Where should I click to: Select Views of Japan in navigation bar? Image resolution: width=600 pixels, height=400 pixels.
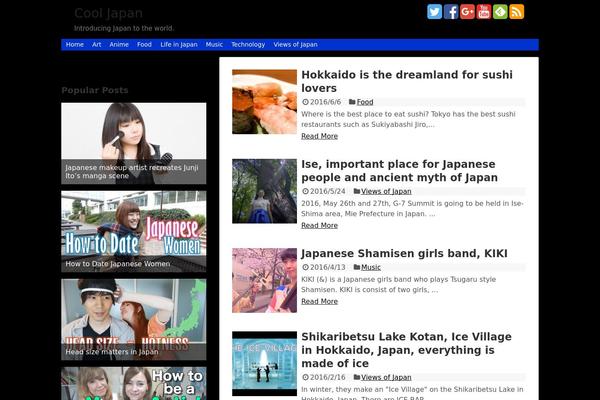click(x=295, y=44)
